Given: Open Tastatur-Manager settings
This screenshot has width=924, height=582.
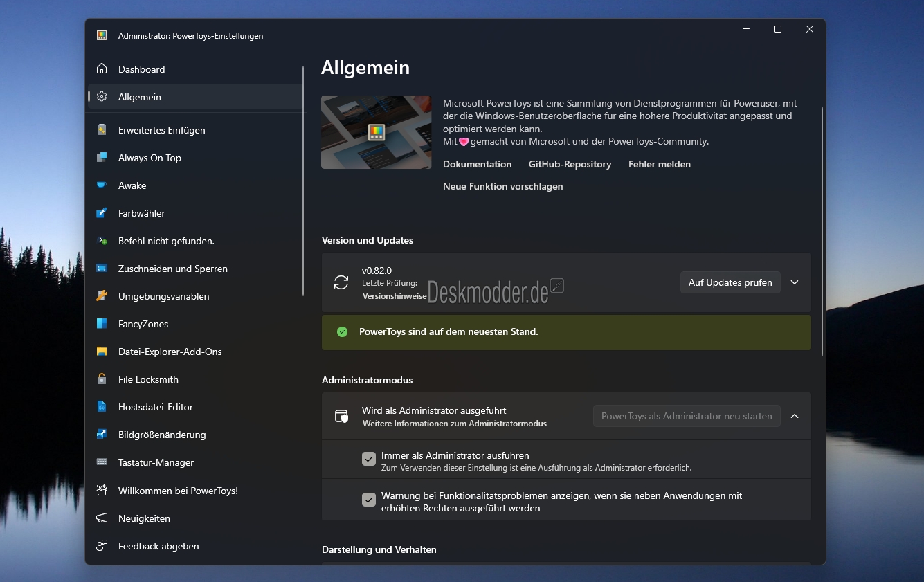Looking at the screenshot, I should [195, 462].
